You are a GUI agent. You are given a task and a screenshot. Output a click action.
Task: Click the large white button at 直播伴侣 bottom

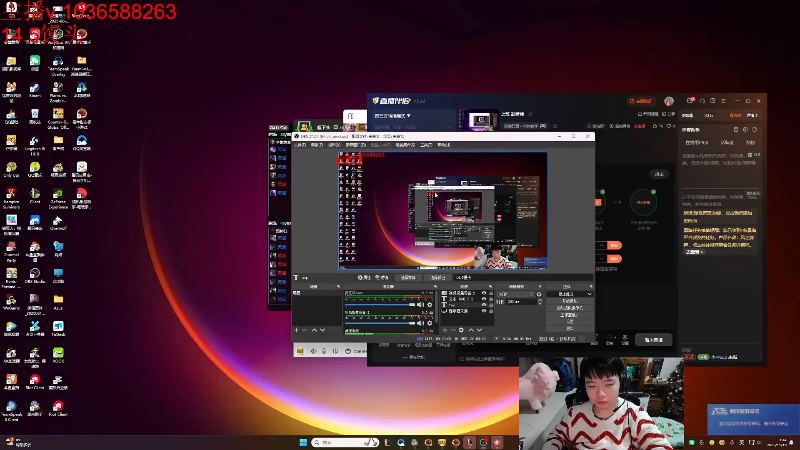pos(654,340)
